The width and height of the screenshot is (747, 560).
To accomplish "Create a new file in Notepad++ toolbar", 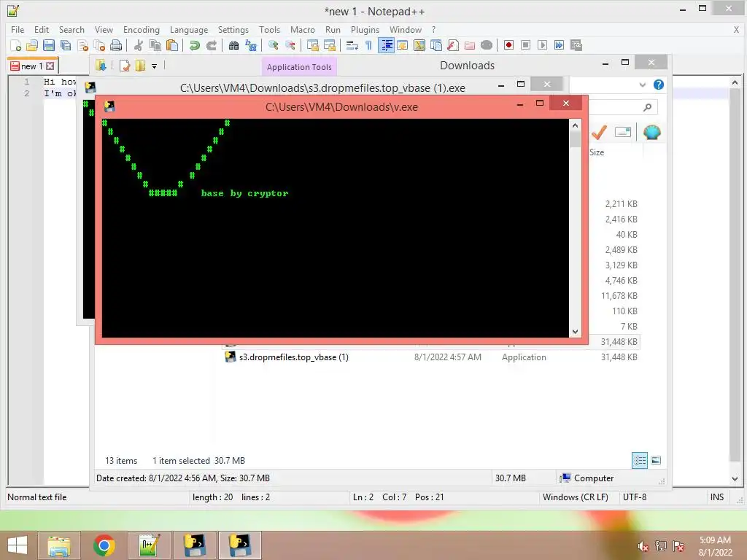I will [15, 45].
